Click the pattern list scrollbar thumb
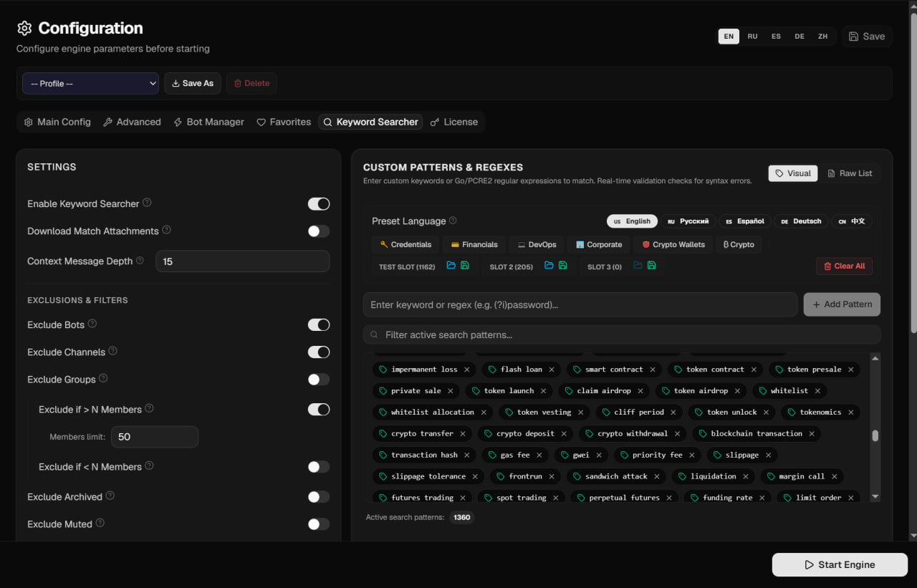The height and width of the screenshot is (588, 917). (x=875, y=435)
